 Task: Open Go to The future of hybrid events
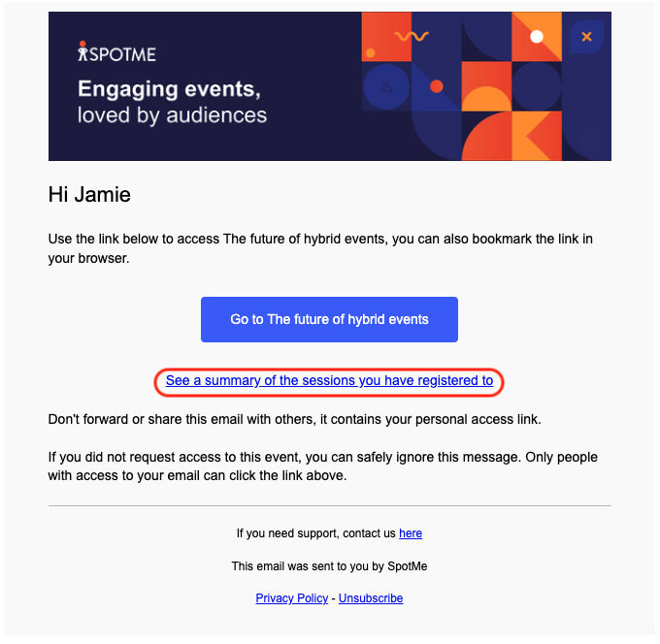329,319
